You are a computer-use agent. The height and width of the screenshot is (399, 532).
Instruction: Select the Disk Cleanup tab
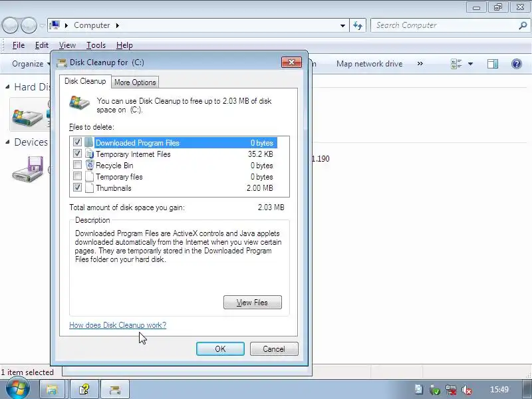tap(85, 81)
